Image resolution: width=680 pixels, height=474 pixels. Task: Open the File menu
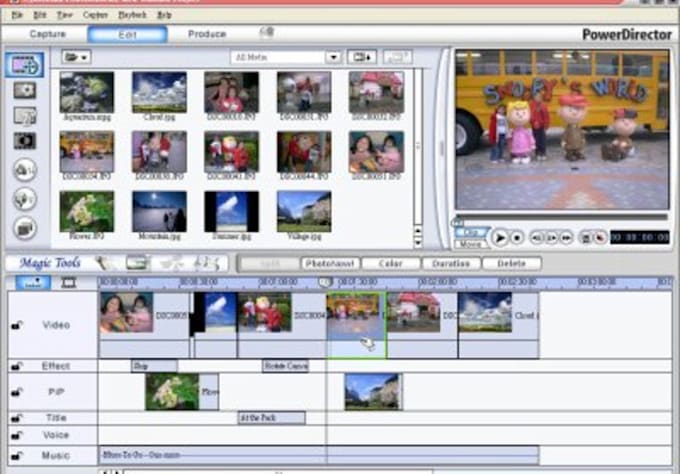point(17,15)
